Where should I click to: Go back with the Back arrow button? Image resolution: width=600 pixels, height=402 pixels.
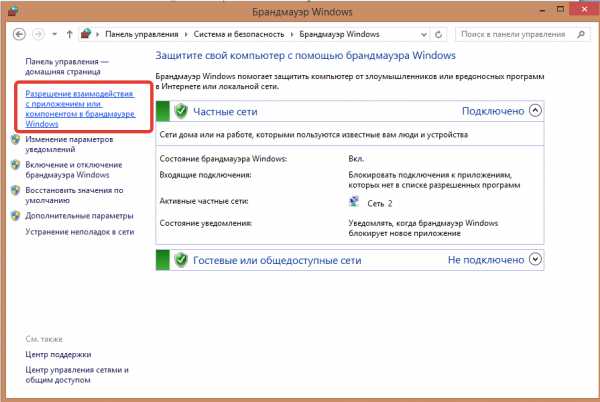point(19,34)
